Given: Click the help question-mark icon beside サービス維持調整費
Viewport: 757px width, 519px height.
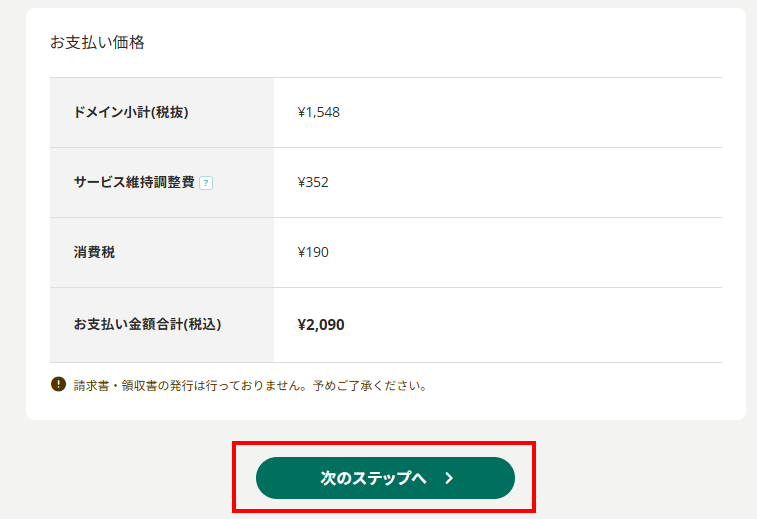Looking at the screenshot, I should (x=206, y=183).
